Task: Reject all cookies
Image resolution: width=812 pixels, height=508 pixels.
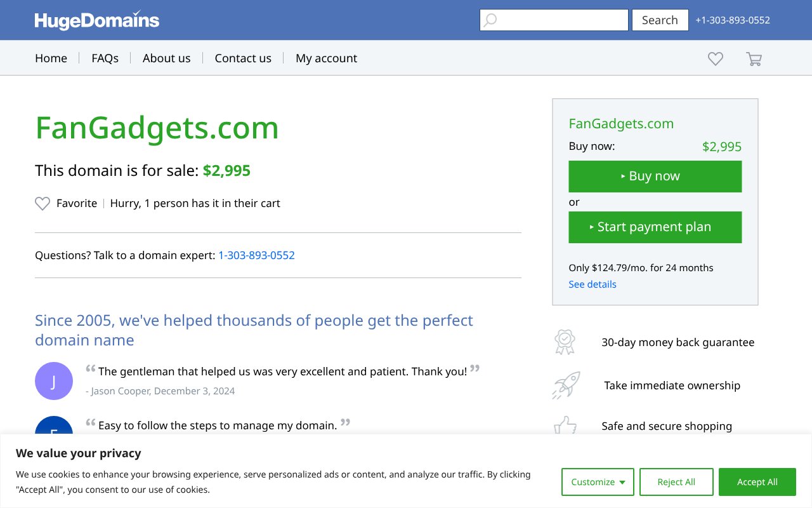Action: (676, 482)
